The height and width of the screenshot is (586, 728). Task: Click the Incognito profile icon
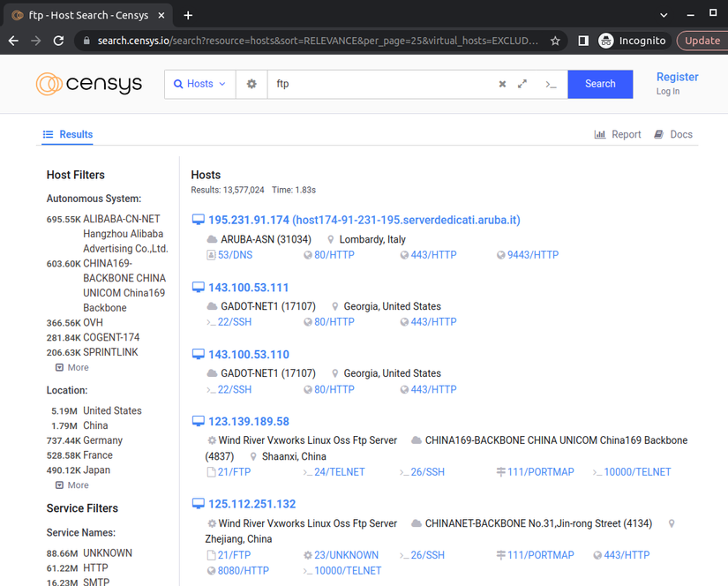(606, 41)
